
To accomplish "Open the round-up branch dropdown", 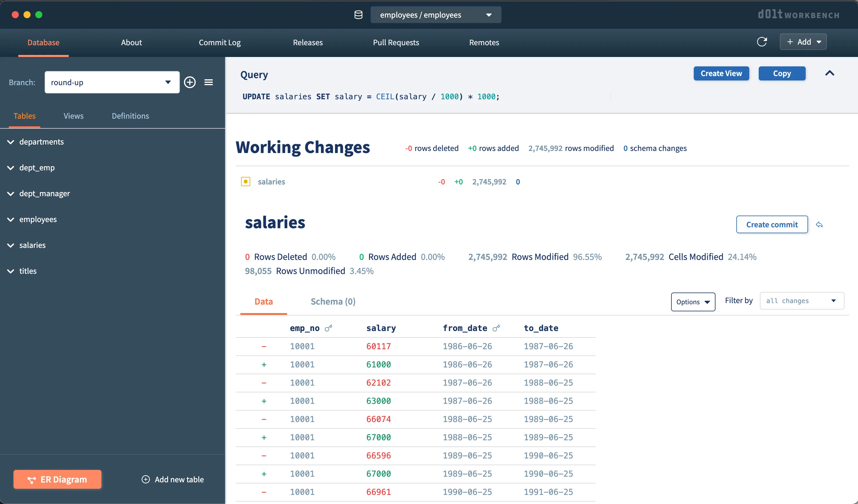I will coord(112,82).
